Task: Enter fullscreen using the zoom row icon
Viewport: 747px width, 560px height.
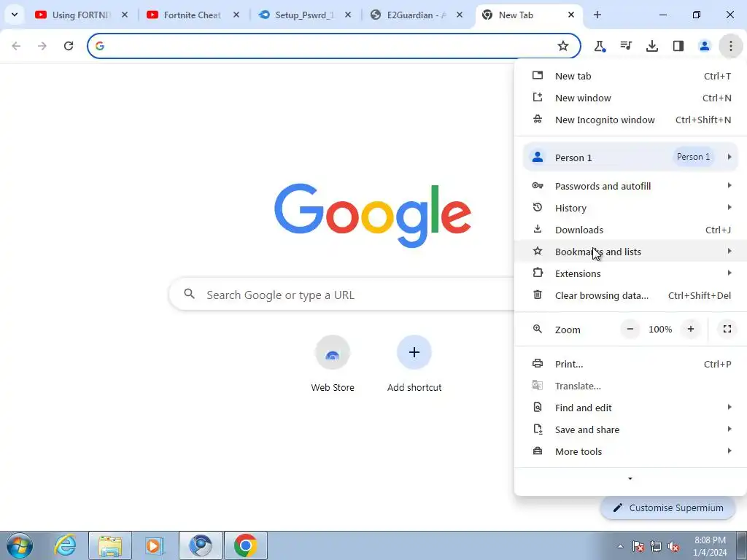Action: pyautogui.click(x=727, y=329)
